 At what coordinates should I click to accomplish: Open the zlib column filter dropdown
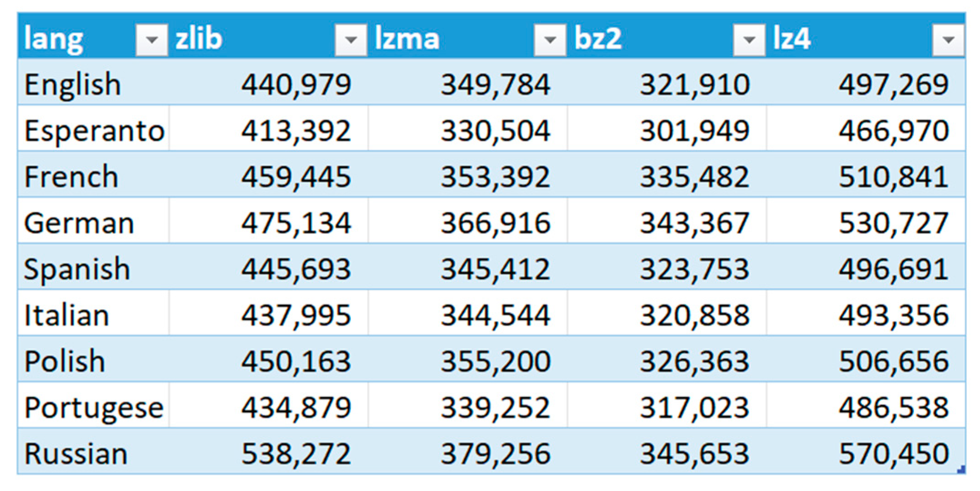pyautogui.click(x=351, y=40)
